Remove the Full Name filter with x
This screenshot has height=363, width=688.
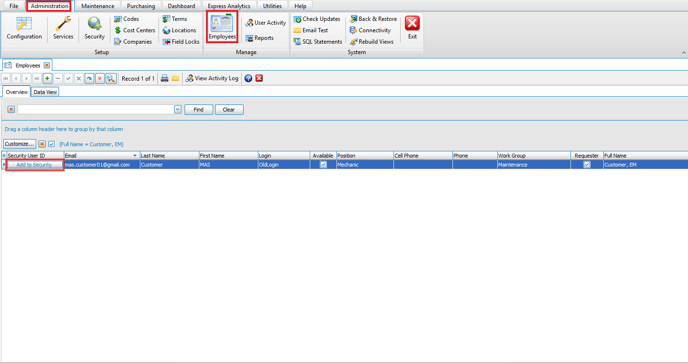pos(42,144)
